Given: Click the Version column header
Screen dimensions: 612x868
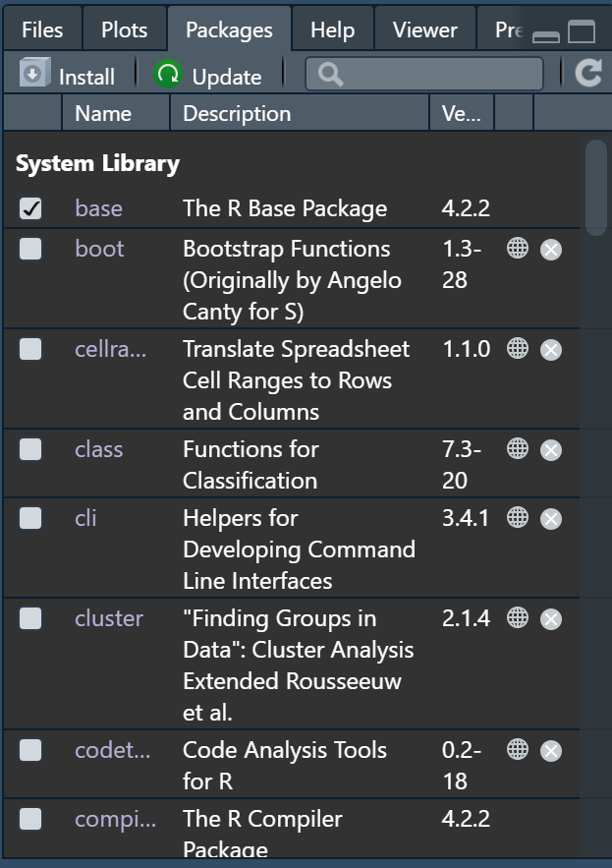Looking at the screenshot, I should pos(462,113).
